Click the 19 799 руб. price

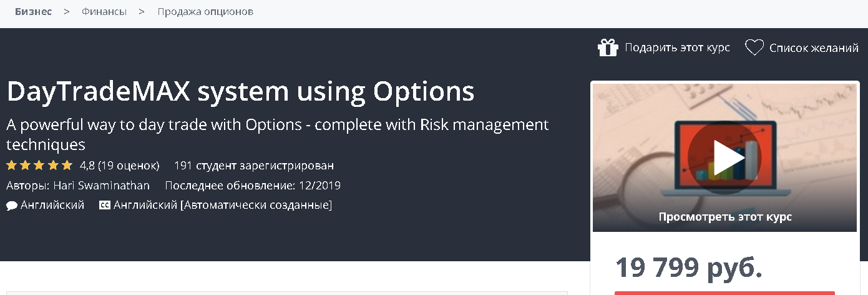688,267
